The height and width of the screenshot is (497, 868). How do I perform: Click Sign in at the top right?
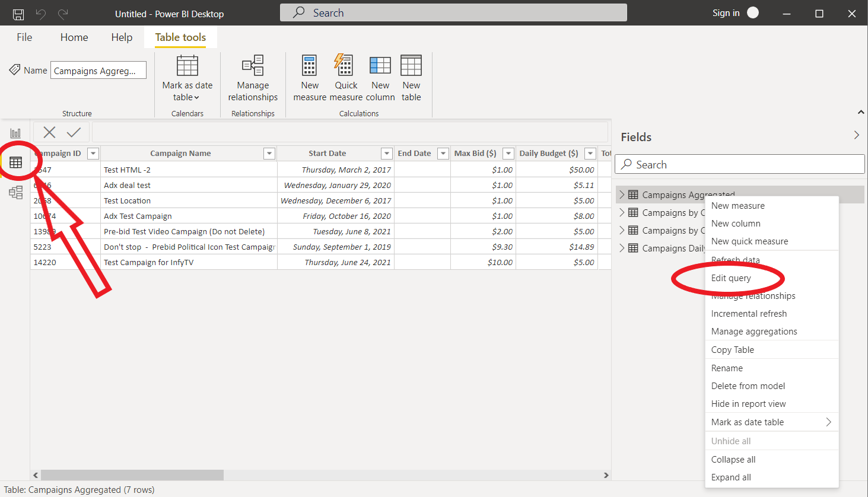(726, 13)
